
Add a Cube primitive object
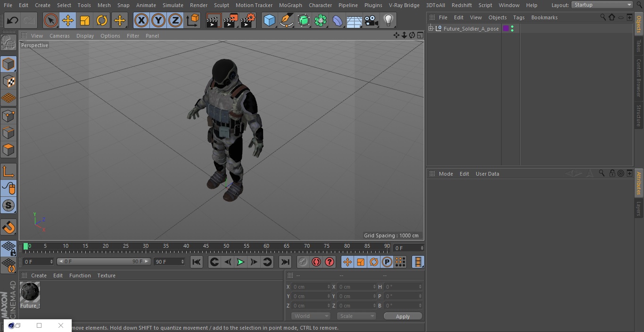point(269,20)
